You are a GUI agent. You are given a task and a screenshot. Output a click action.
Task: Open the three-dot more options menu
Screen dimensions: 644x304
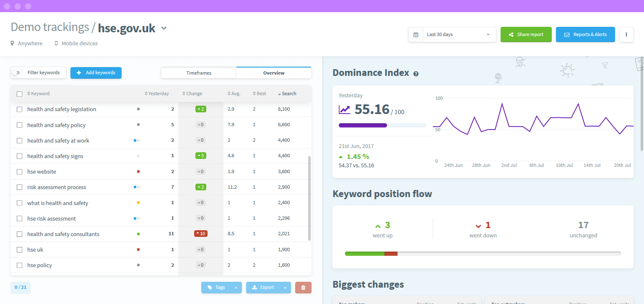coord(626,35)
